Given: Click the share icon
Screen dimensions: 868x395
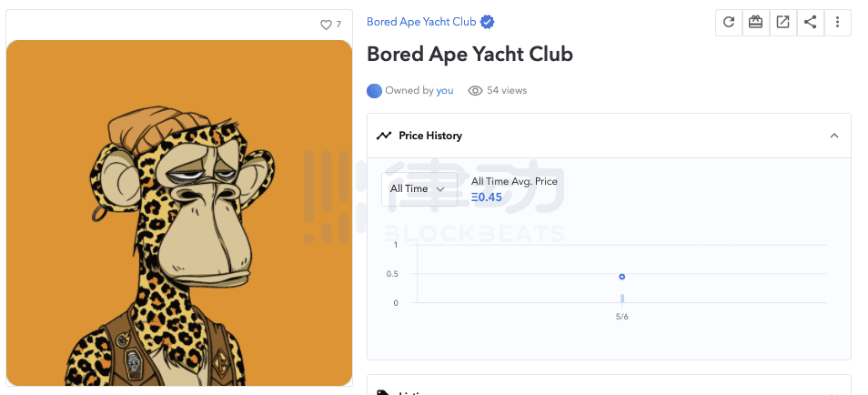Looking at the screenshot, I should (x=810, y=23).
